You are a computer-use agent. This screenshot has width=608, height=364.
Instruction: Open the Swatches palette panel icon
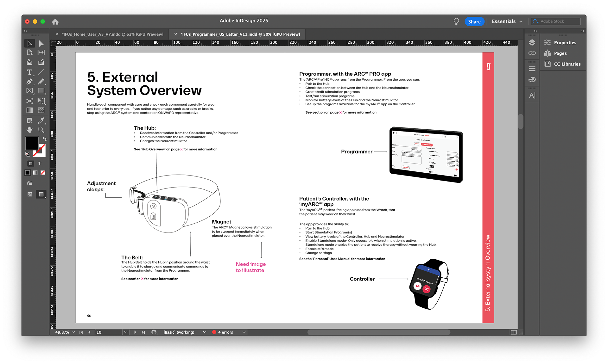tap(532, 79)
